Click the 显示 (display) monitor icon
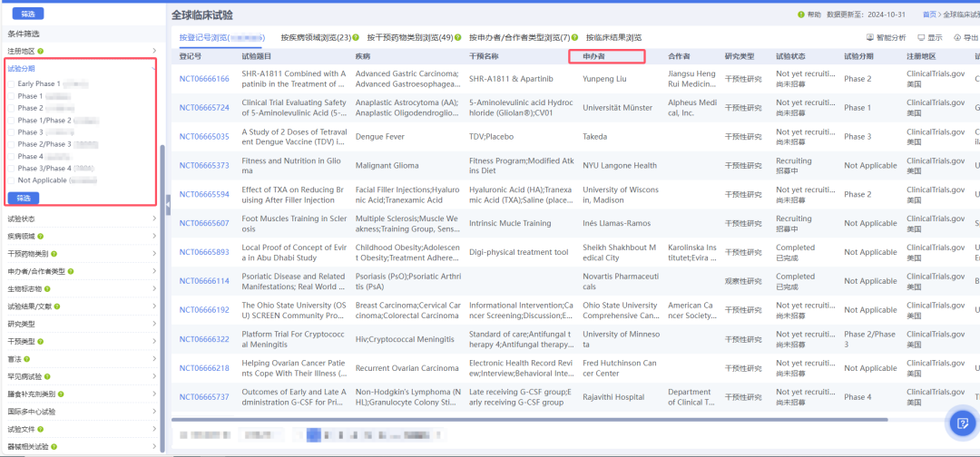980x457 pixels. point(922,38)
